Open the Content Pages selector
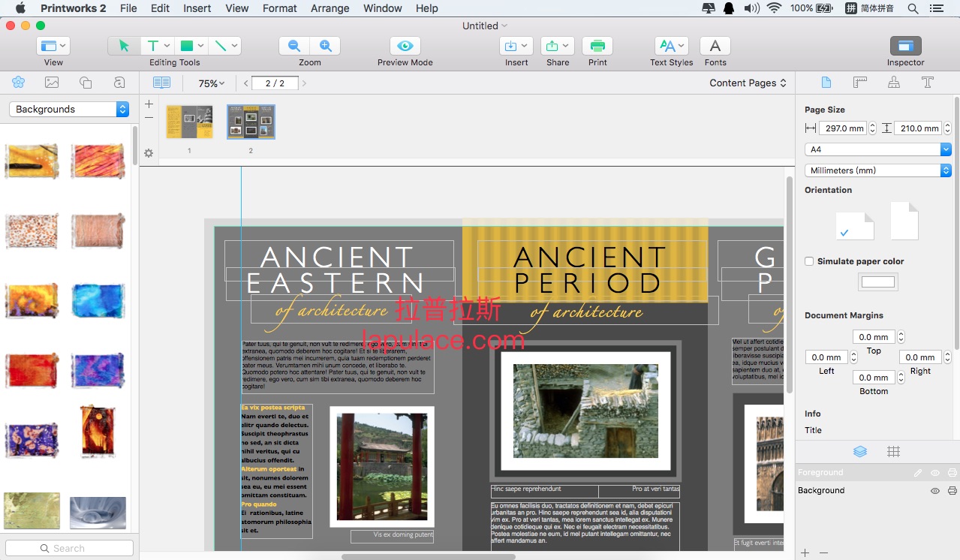The height and width of the screenshot is (560, 960). coord(748,83)
